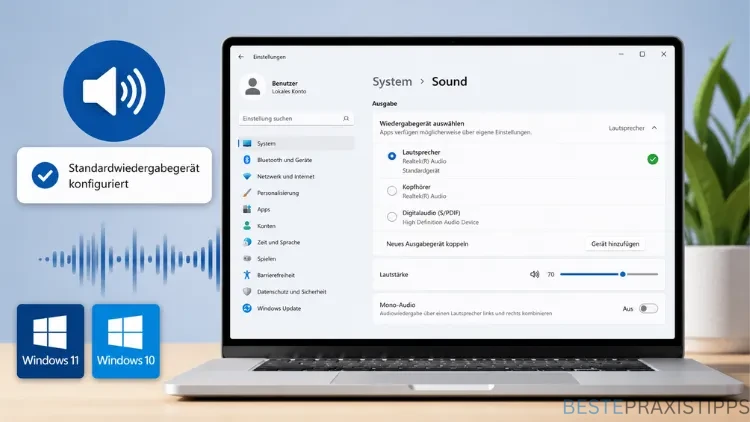Click the Kopfhörer Realtek(R) Audio subtitle
The image size is (750, 422).
coord(424,196)
